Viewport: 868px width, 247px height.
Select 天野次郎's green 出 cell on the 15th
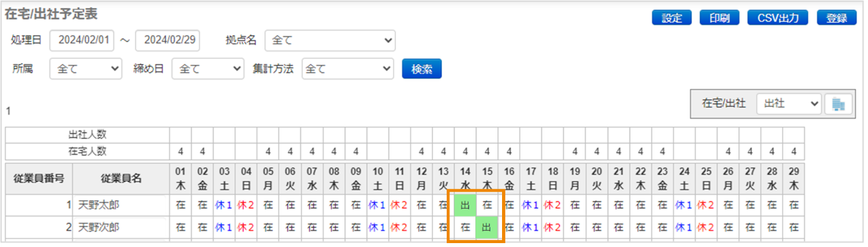(487, 228)
